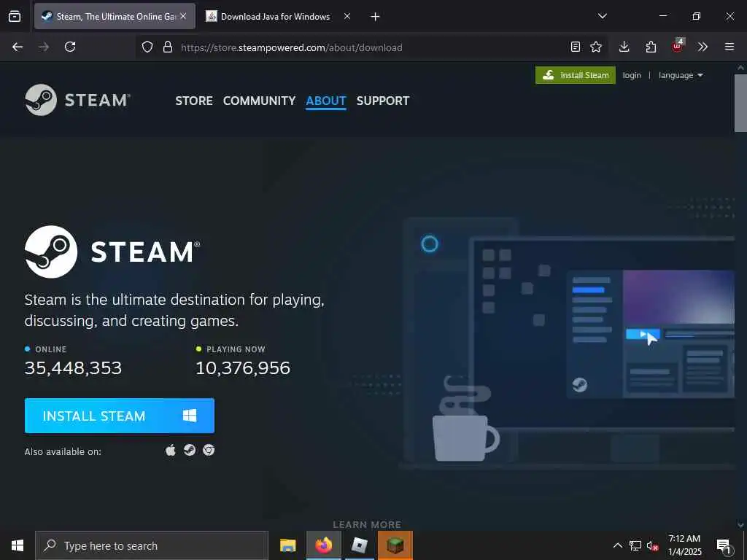Open Roblox from the taskbar
Viewport: 747px width, 560px height.
click(x=359, y=545)
